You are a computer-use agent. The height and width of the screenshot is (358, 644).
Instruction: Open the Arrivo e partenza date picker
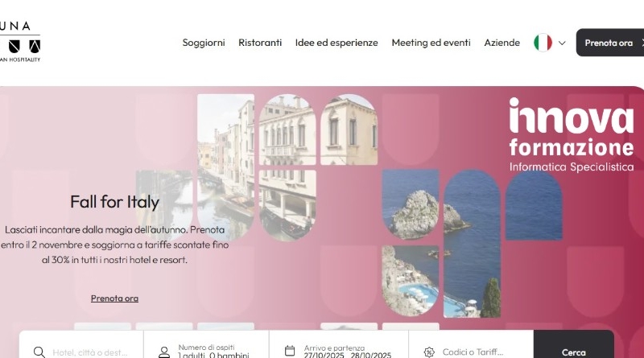pos(339,345)
